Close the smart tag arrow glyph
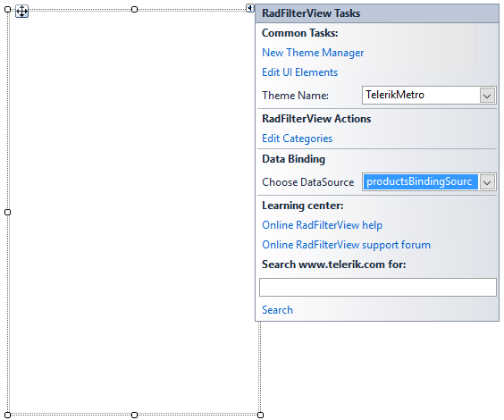Image resolution: width=504 pixels, height=420 pixels. tap(250, 8)
